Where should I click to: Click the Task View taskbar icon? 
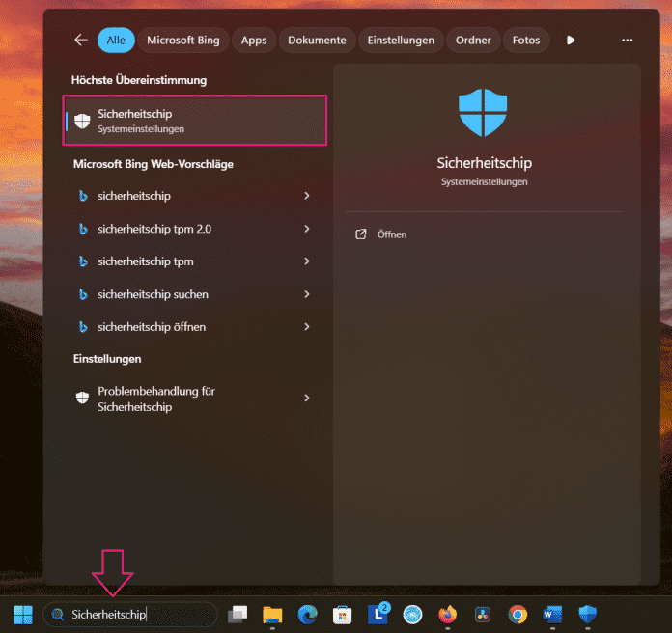[238, 615]
